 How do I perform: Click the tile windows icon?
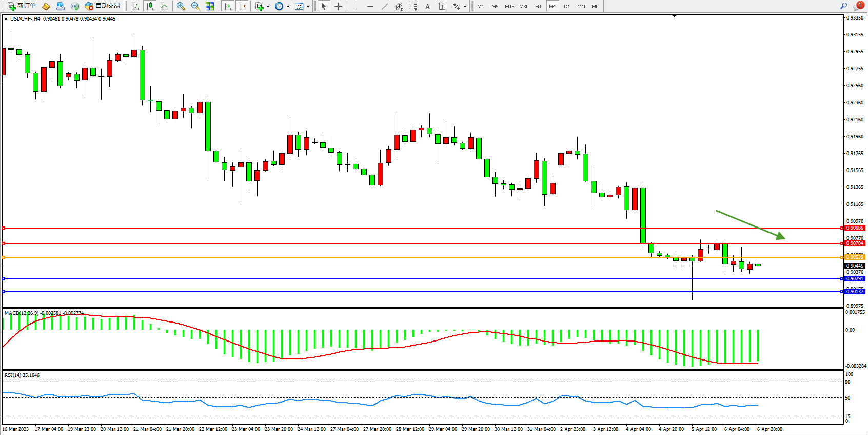point(210,6)
